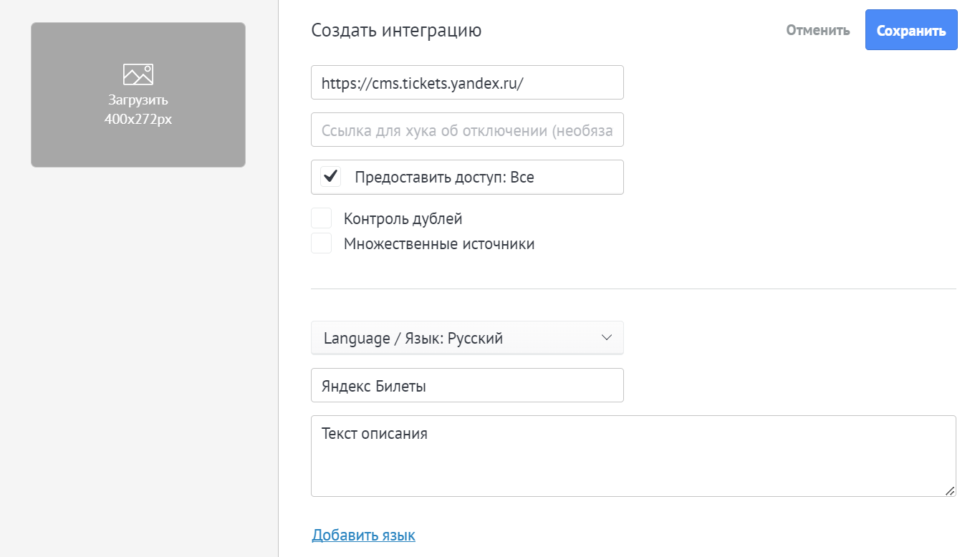
Task: Uncheck the 'Предоставить доступ' checkmark box
Action: pos(330,177)
